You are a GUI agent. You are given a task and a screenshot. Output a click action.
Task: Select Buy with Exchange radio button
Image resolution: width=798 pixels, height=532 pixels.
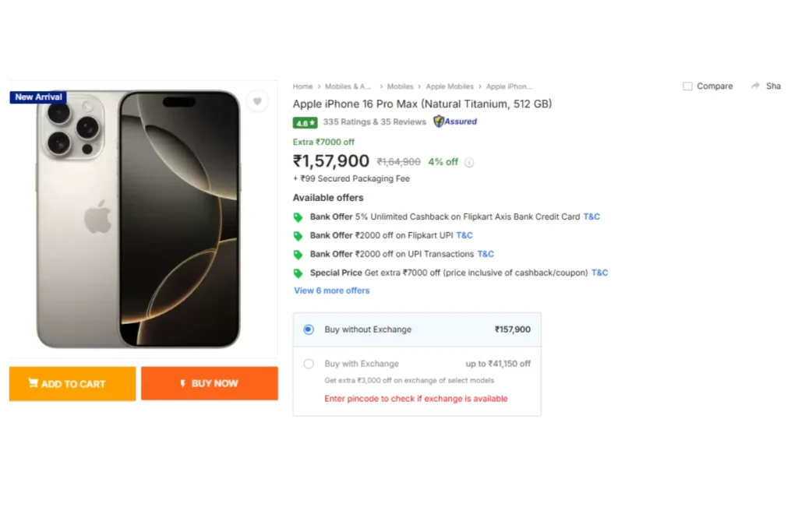tap(309, 364)
